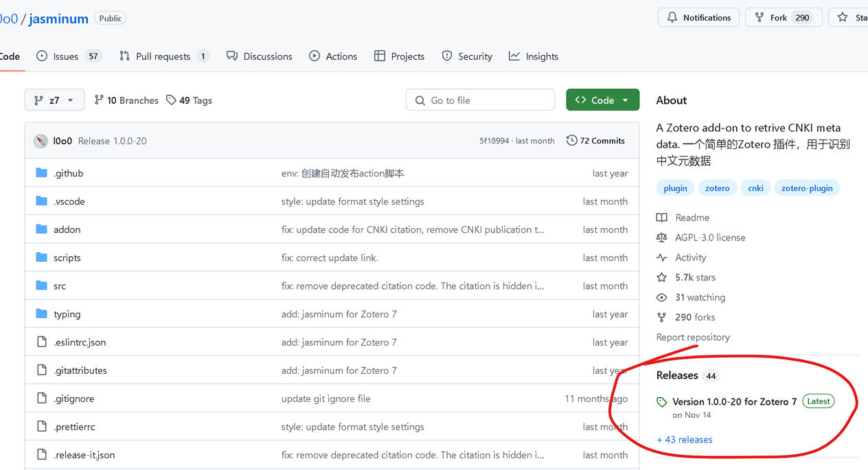Click the Report repository link
868x470 pixels.
693,337
